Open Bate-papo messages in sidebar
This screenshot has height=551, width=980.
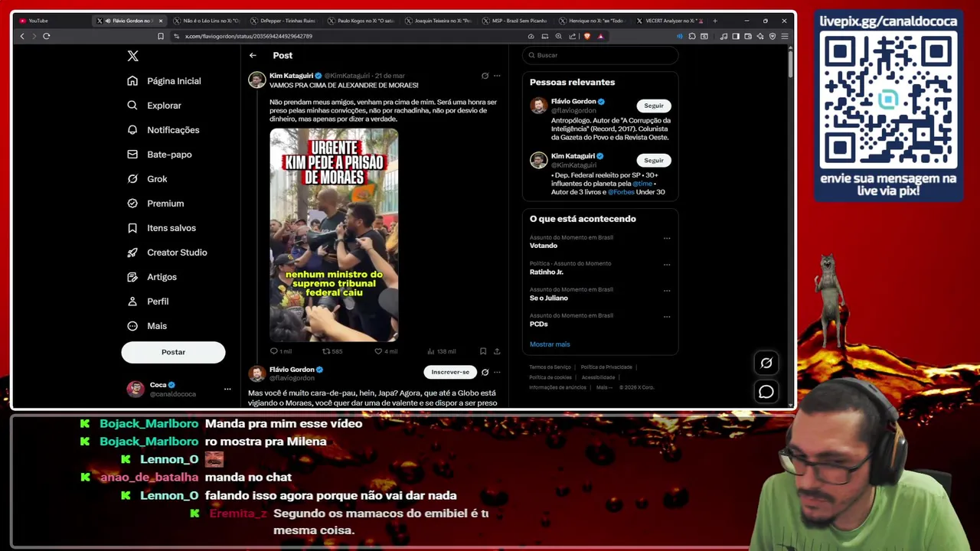point(159,155)
